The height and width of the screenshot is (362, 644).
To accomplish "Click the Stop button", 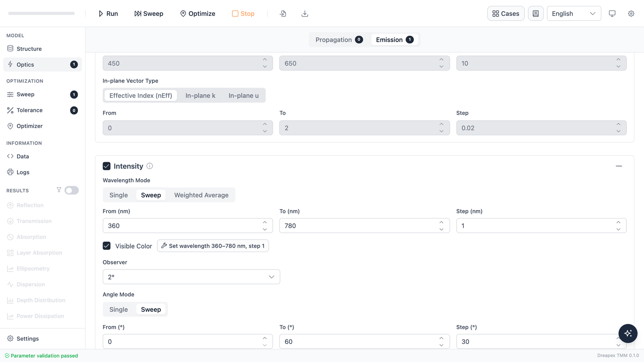I will pyautogui.click(x=243, y=13).
